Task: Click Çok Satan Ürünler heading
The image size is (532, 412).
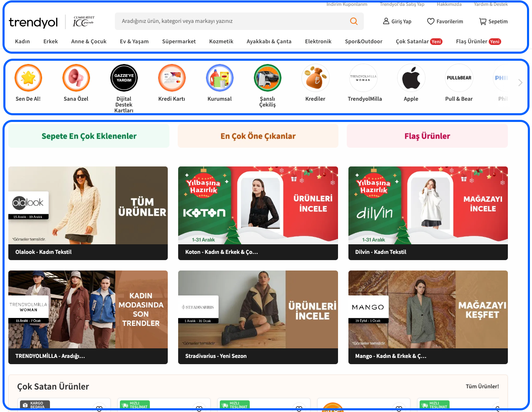Action: click(x=53, y=387)
